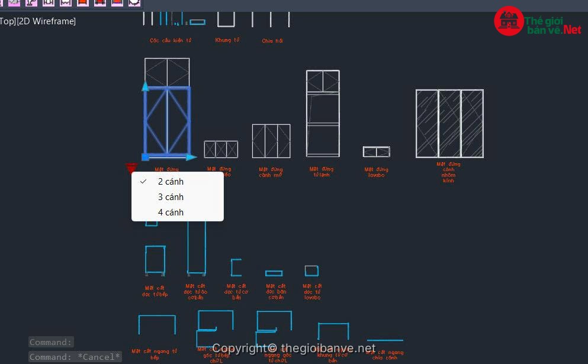588x364 pixels.
Task: Click the upward blue stretch arrow grip
Action: 145,86
